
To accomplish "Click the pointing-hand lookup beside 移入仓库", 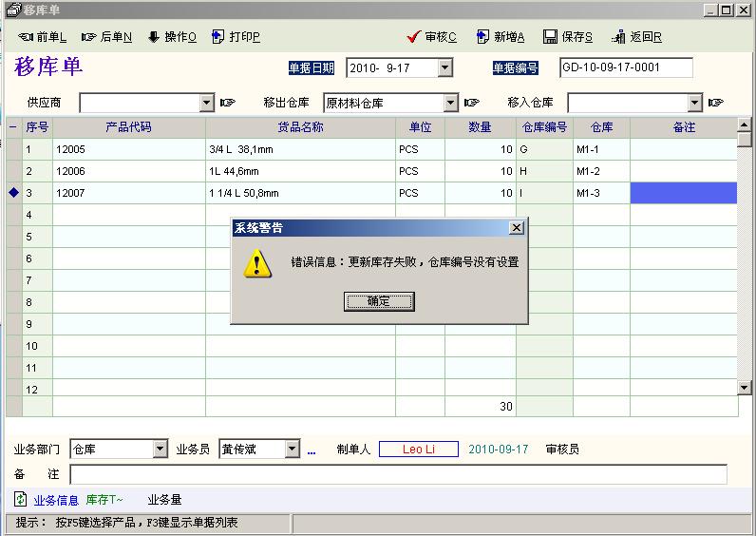I will 716,103.
